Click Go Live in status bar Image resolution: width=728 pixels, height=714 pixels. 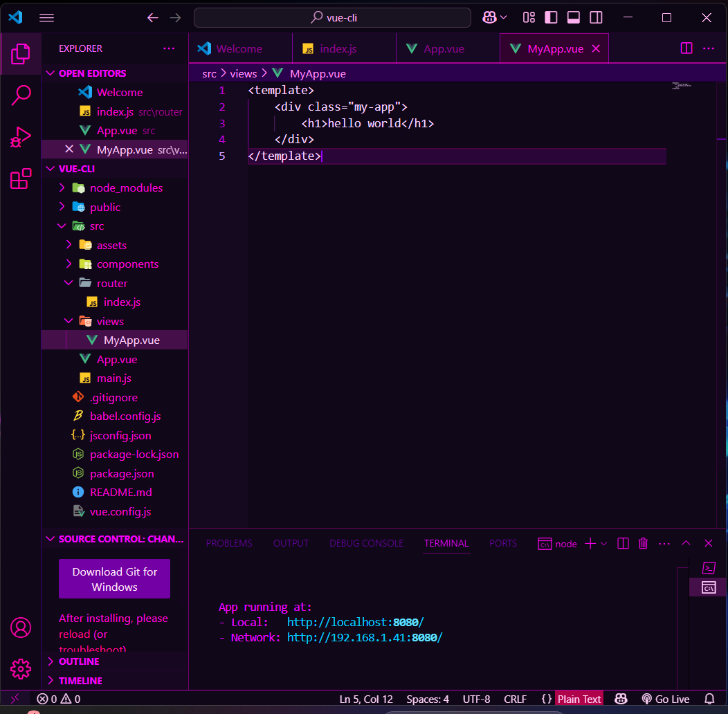pyautogui.click(x=665, y=699)
